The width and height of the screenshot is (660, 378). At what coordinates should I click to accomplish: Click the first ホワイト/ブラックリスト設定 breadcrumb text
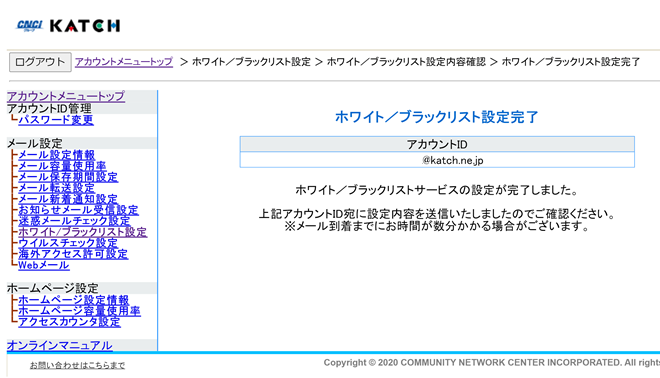click(251, 62)
